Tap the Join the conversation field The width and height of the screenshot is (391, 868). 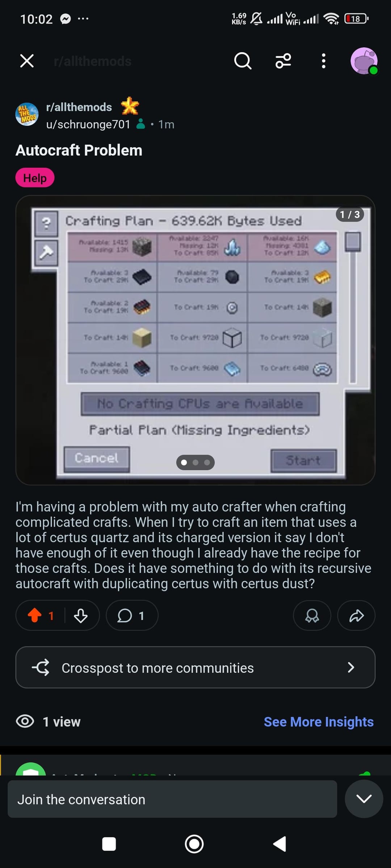point(172,799)
